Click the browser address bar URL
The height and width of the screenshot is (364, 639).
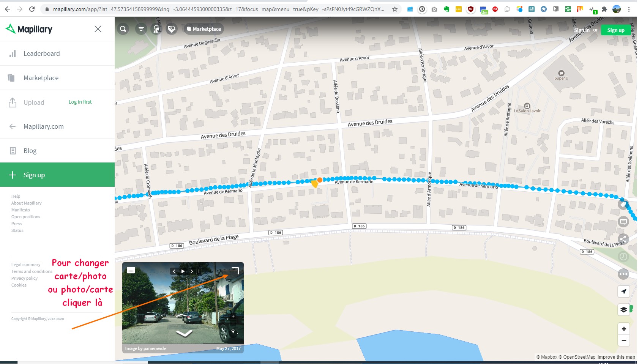[218, 9]
